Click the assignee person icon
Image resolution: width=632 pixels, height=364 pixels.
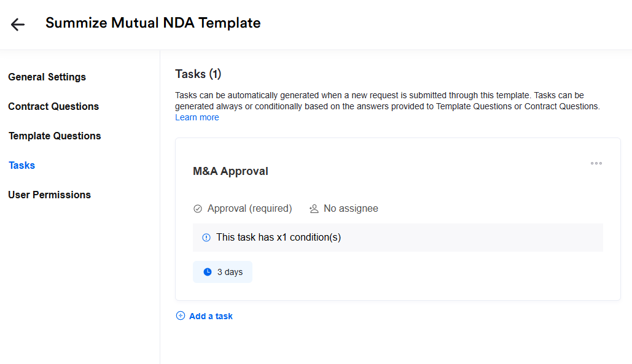tap(314, 209)
